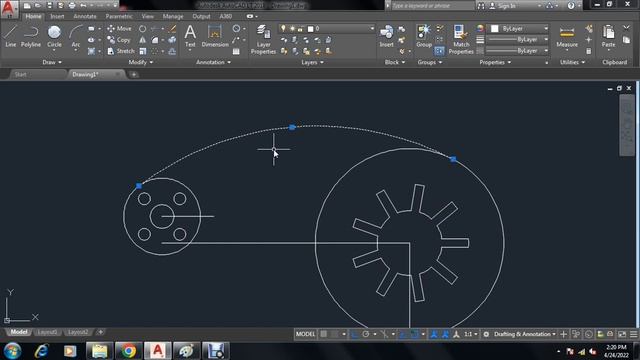Click the Mirror icon next to Copy
Image resolution: width=640 pixels, height=360 pixels.
pyautogui.click(x=142, y=40)
